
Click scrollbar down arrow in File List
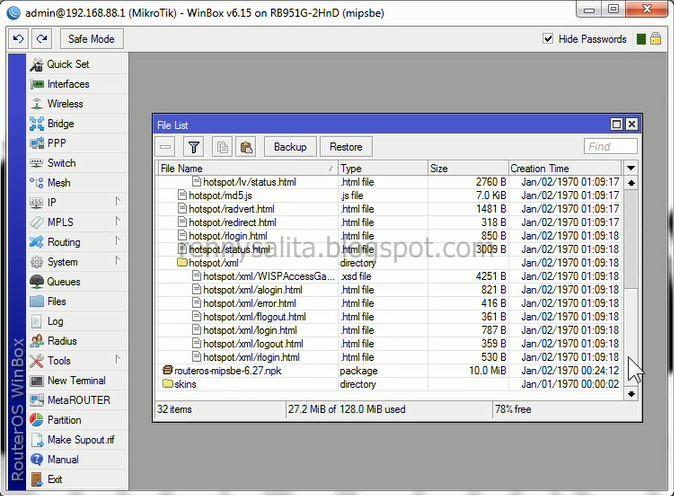pos(631,394)
